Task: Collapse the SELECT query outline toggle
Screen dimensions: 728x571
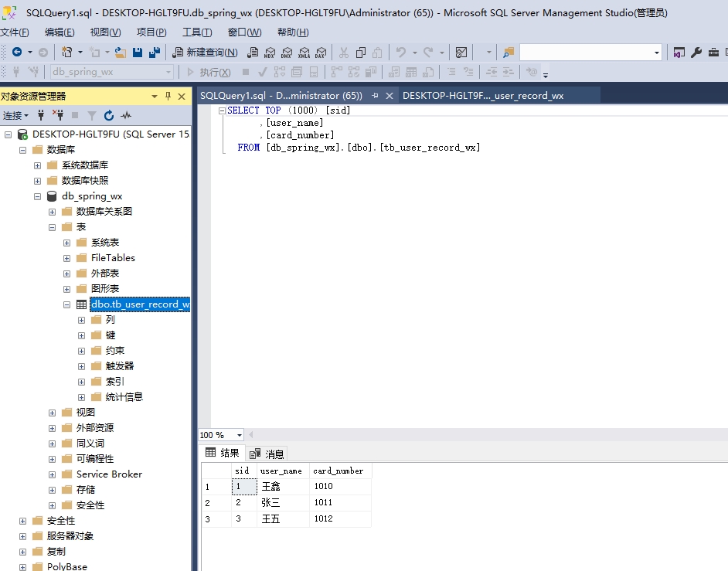Action: point(222,110)
